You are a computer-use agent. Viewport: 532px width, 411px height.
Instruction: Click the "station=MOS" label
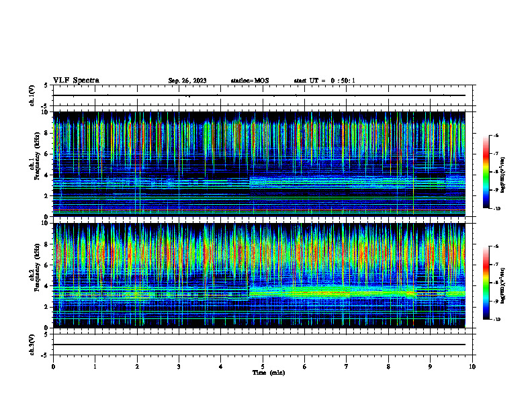pos(250,81)
